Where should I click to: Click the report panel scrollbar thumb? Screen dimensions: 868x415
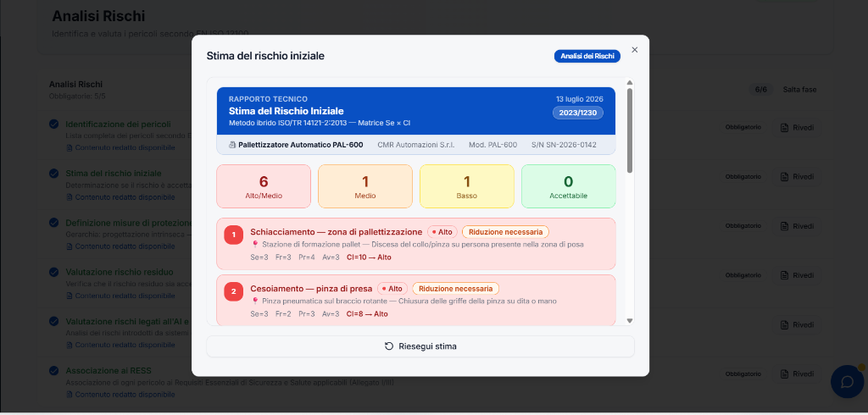tap(630, 130)
